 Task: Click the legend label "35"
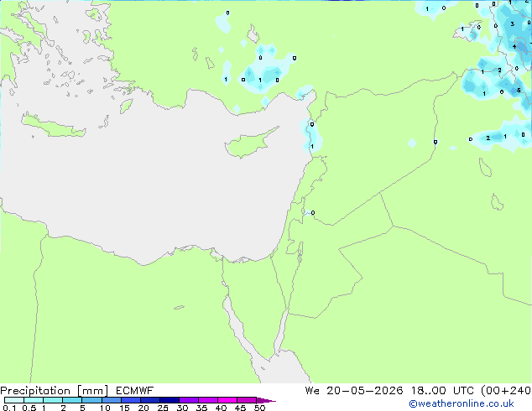point(201,408)
